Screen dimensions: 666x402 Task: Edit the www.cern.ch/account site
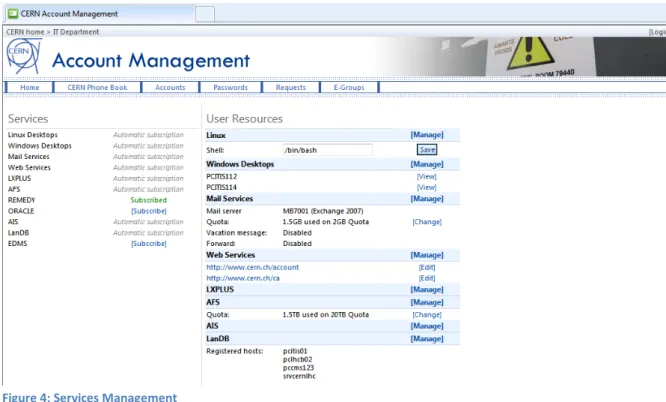(x=427, y=267)
